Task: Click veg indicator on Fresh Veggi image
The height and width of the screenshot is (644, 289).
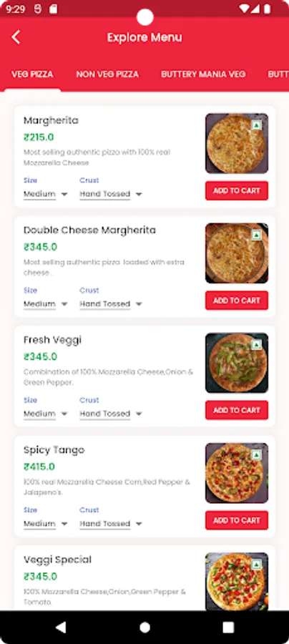Action: tap(257, 345)
